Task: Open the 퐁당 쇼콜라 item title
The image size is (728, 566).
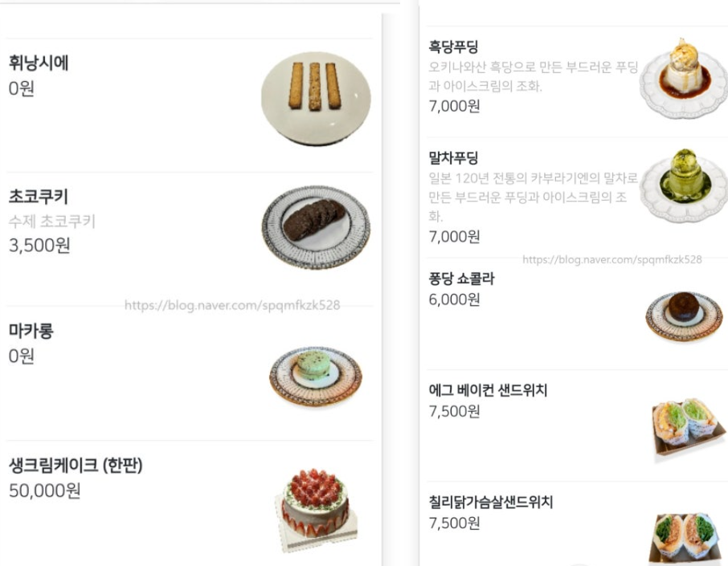Action: click(462, 279)
